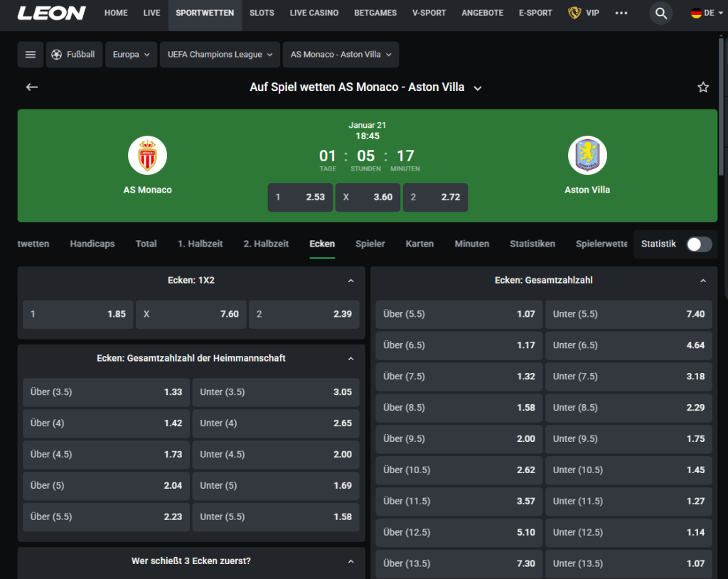Open the BETGAMES nav item

coord(375,13)
